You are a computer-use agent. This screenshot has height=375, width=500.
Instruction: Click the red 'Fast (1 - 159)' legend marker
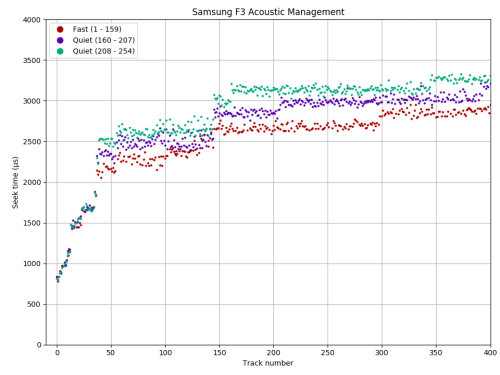(60, 29)
